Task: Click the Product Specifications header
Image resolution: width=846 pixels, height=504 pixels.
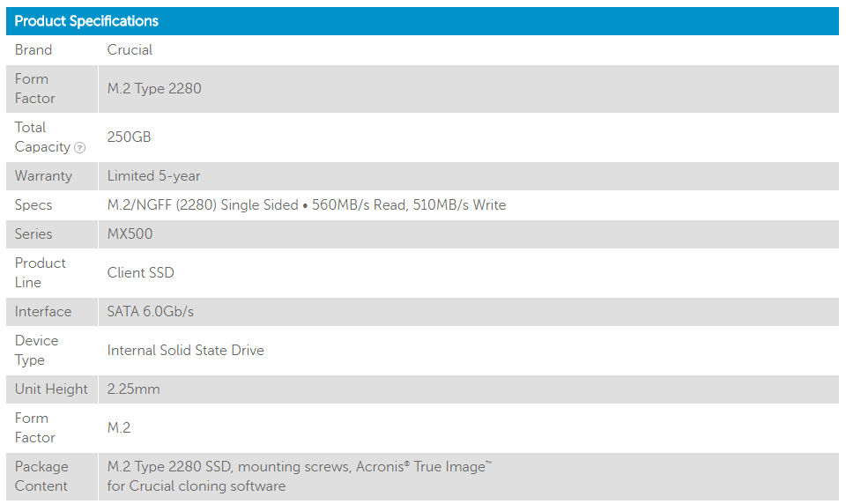Action: tap(86, 21)
